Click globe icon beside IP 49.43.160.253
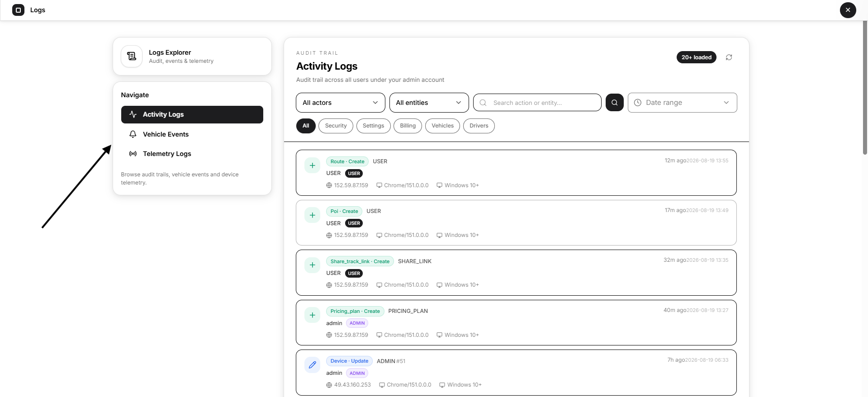This screenshot has height=397, width=868. (x=329, y=385)
